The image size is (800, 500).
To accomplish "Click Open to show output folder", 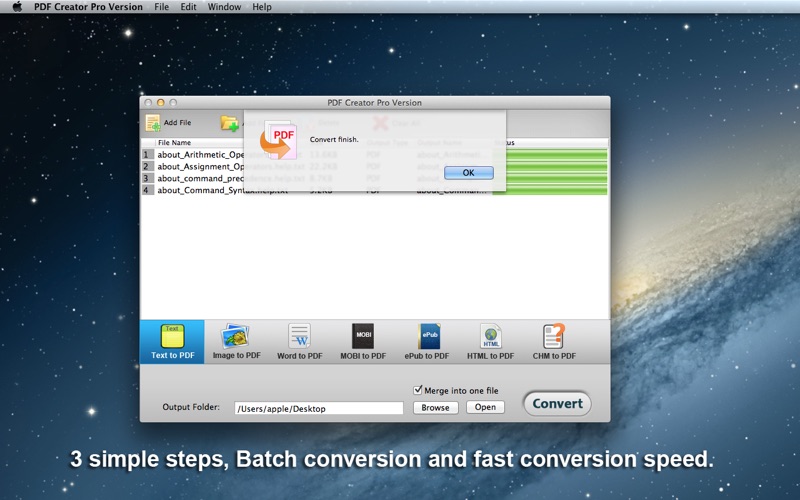I will point(485,407).
